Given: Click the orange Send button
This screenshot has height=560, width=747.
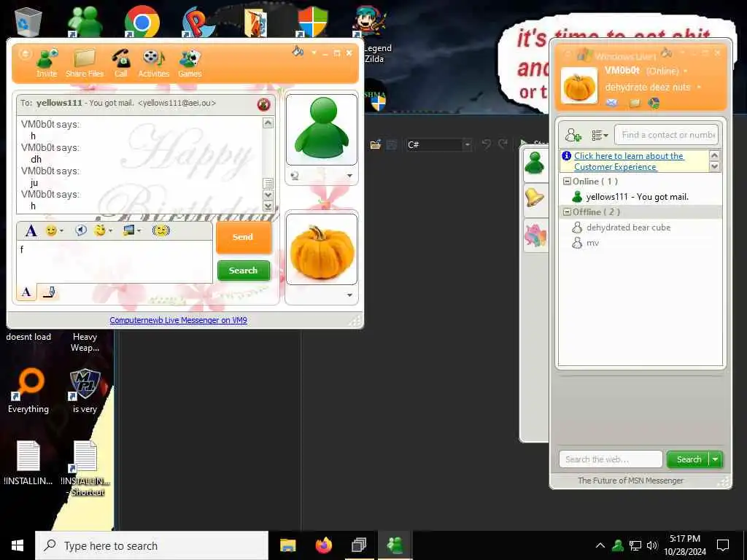Looking at the screenshot, I should click(244, 237).
